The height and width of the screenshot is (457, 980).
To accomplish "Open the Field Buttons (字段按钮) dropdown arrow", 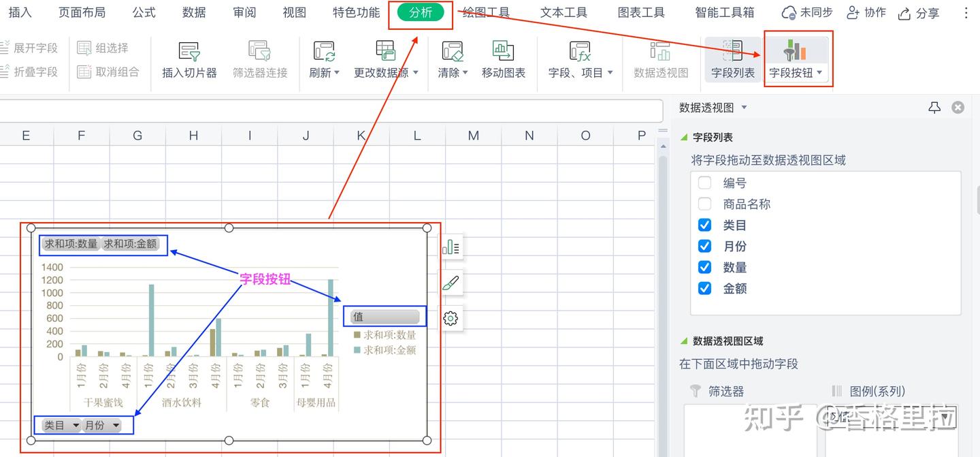I will tap(819, 73).
